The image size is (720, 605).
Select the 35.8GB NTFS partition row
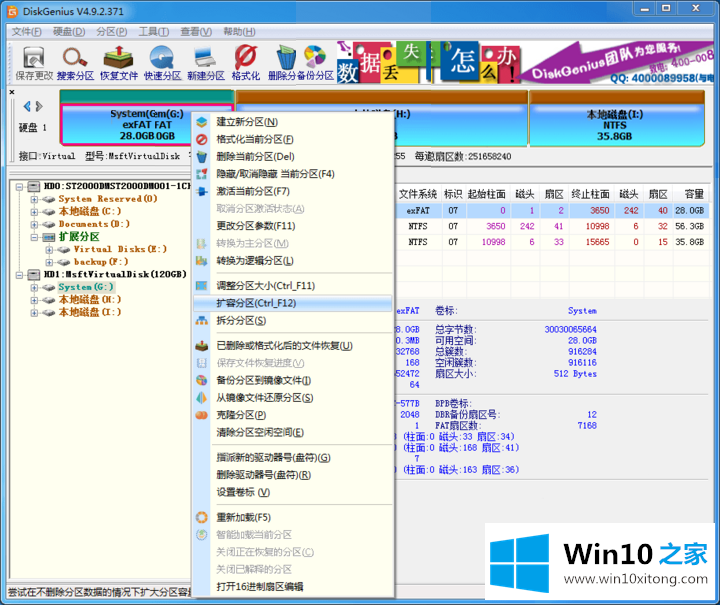[552, 242]
